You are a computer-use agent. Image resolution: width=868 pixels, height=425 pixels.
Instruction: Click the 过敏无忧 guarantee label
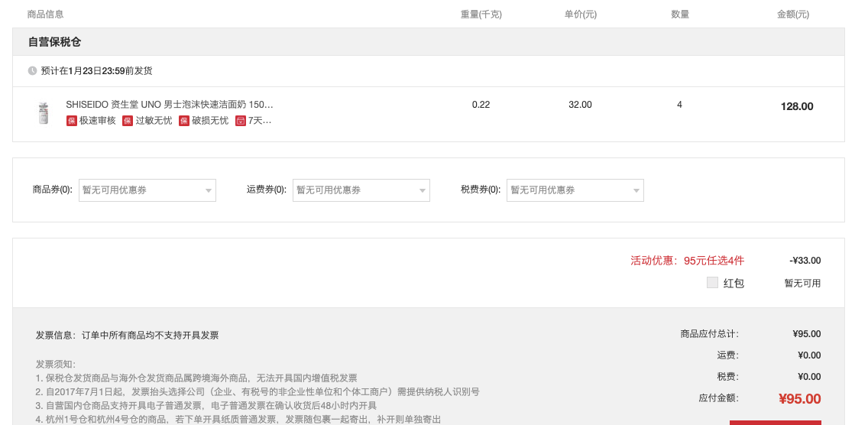154,121
